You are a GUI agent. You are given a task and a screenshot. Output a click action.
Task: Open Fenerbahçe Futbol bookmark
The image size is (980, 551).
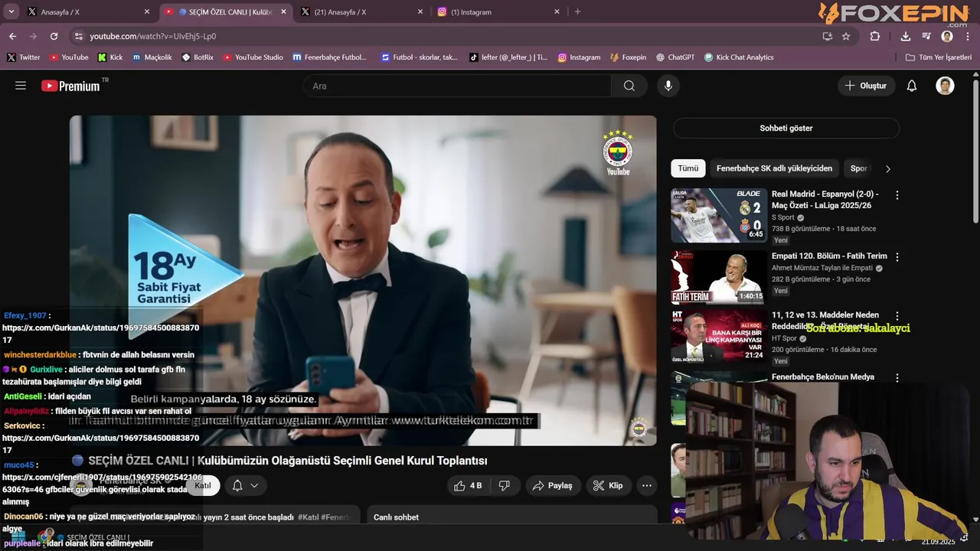tap(330, 57)
